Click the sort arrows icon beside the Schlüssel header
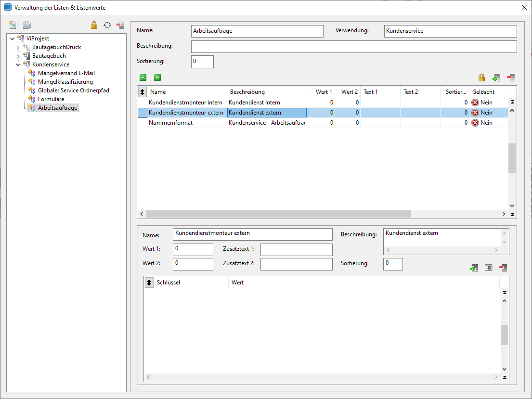This screenshot has width=532, height=399. [149, 283]
